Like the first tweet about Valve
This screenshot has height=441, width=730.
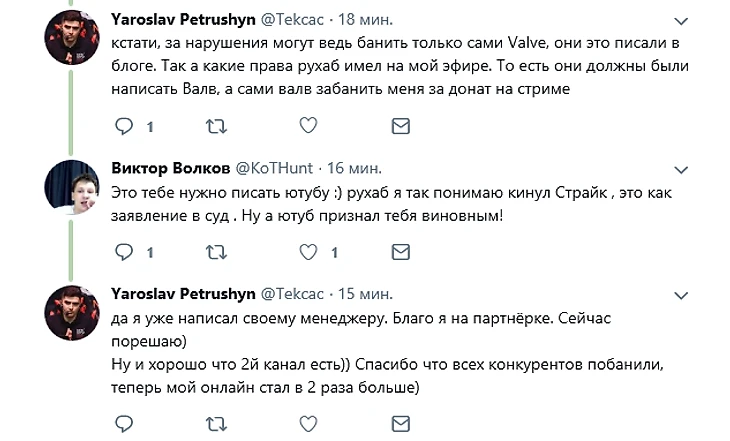(x=308, y=126)
